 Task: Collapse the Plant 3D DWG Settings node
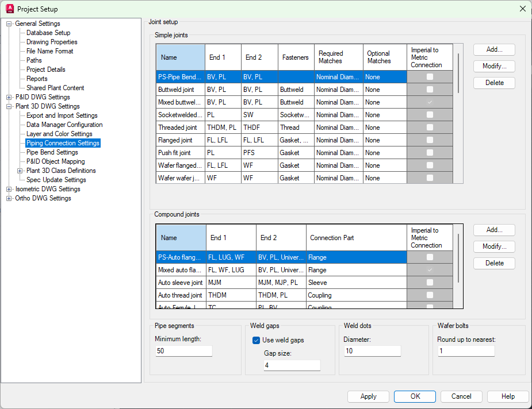pos(9,106)
